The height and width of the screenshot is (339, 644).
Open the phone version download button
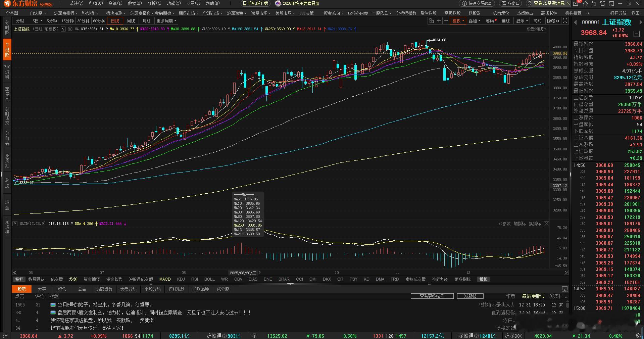(256, 3)
